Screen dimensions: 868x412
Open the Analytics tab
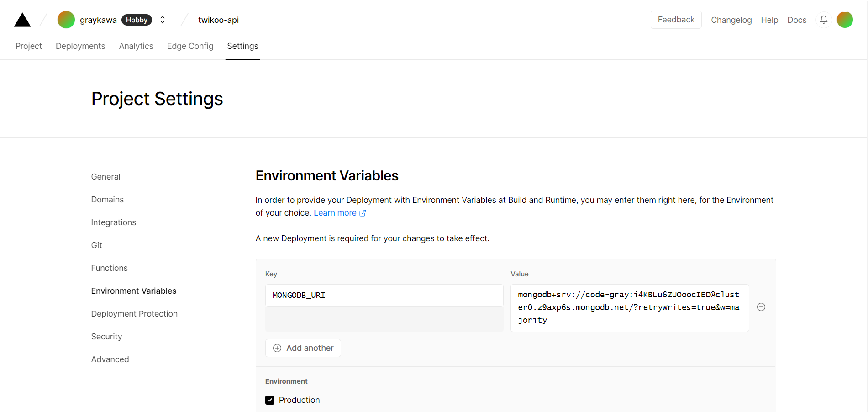[136, 46]
